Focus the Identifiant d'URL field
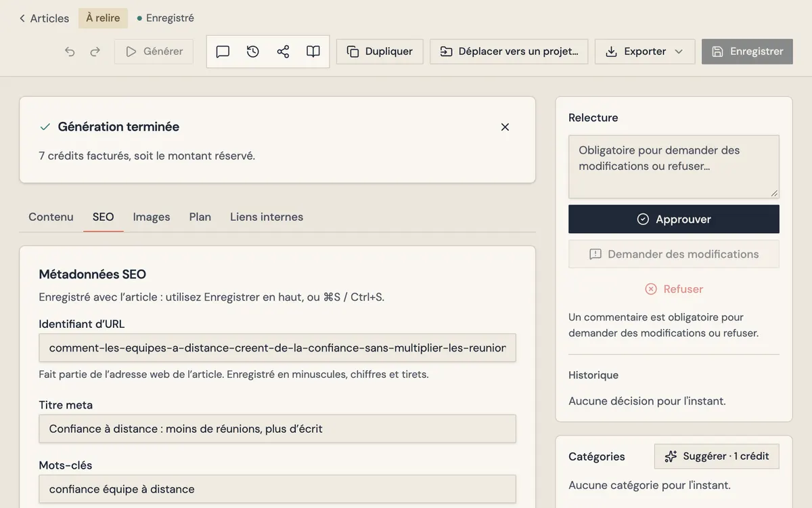812x508 pixels. tap(277, 347)
